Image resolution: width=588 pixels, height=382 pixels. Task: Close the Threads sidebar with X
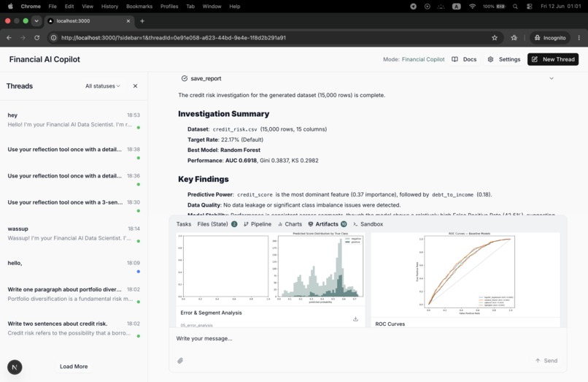click(136, 86)
